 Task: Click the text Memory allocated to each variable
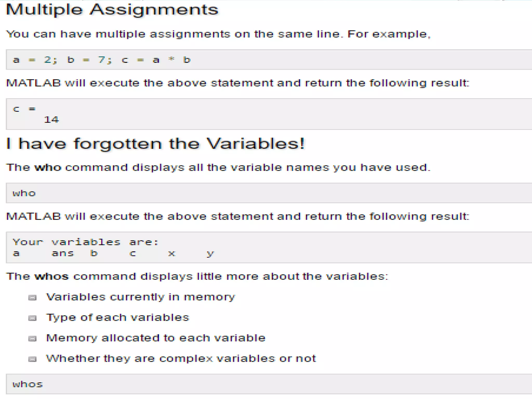coord(156,338)
